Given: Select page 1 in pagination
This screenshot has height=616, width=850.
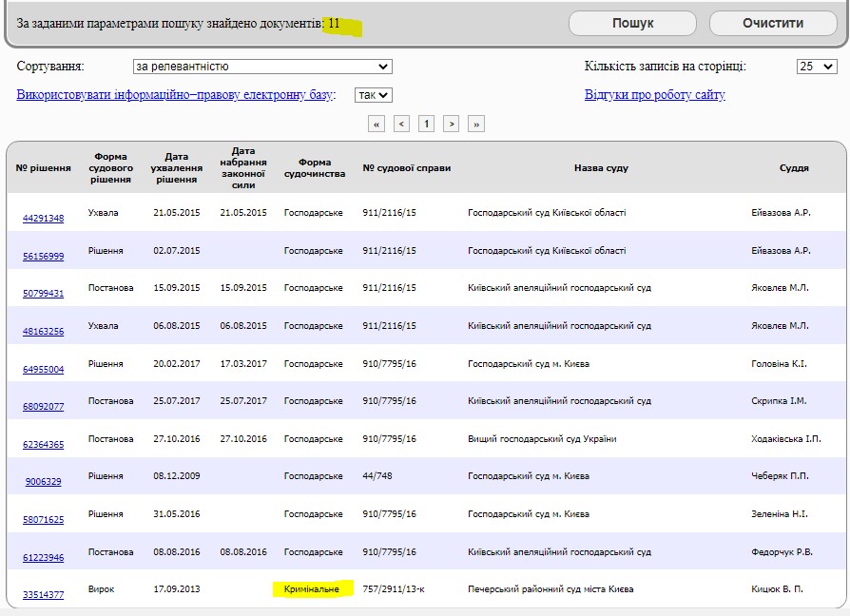Looking at the screenshot, I should (427, 124).
